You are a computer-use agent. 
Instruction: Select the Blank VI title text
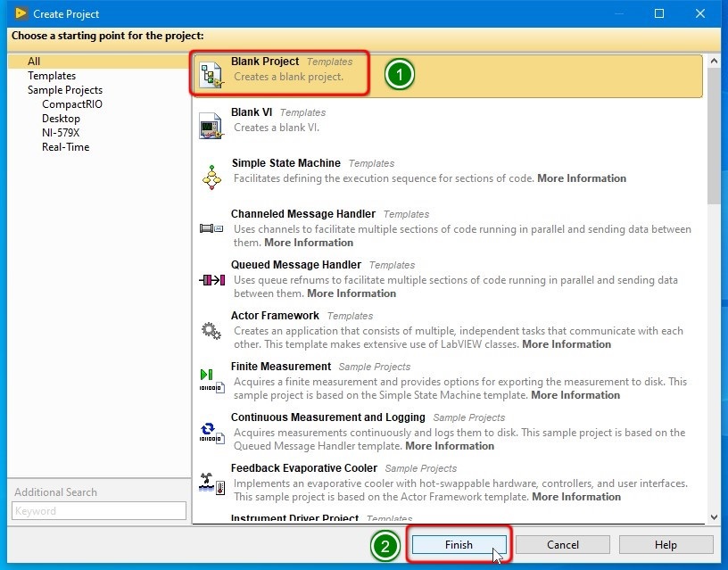point(252,112)
